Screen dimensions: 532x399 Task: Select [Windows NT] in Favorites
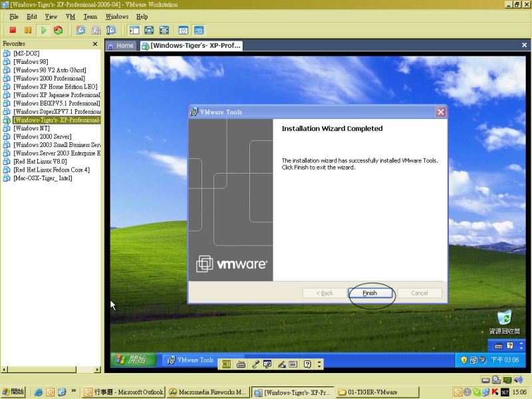[31, 128]
